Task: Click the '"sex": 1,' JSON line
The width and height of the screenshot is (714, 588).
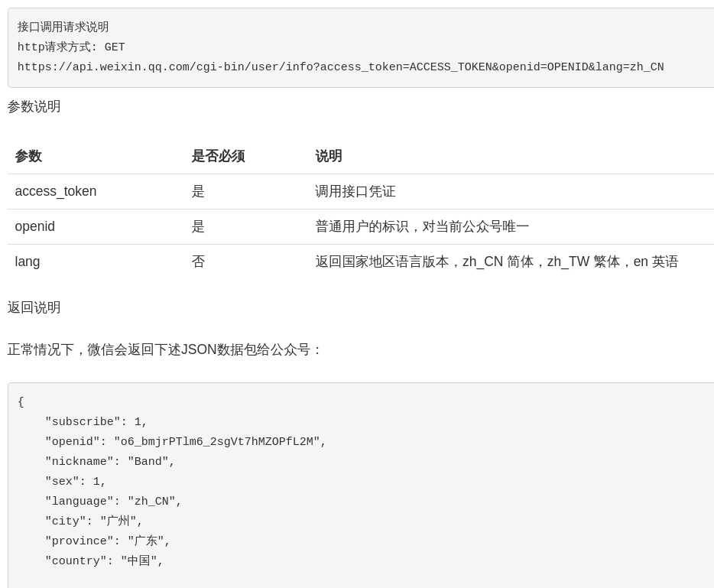Action: [75, 482]
